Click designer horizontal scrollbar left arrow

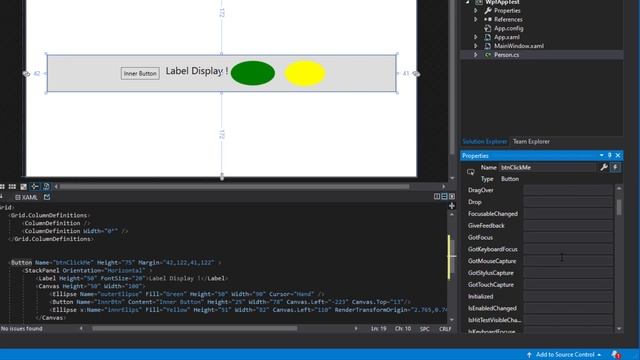point(56,187)
